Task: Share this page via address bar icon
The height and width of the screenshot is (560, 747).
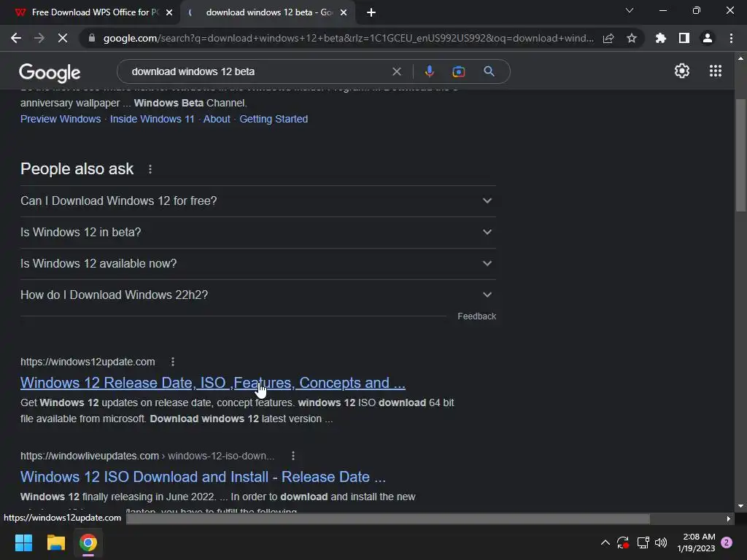Action: [x=608, y=38]
